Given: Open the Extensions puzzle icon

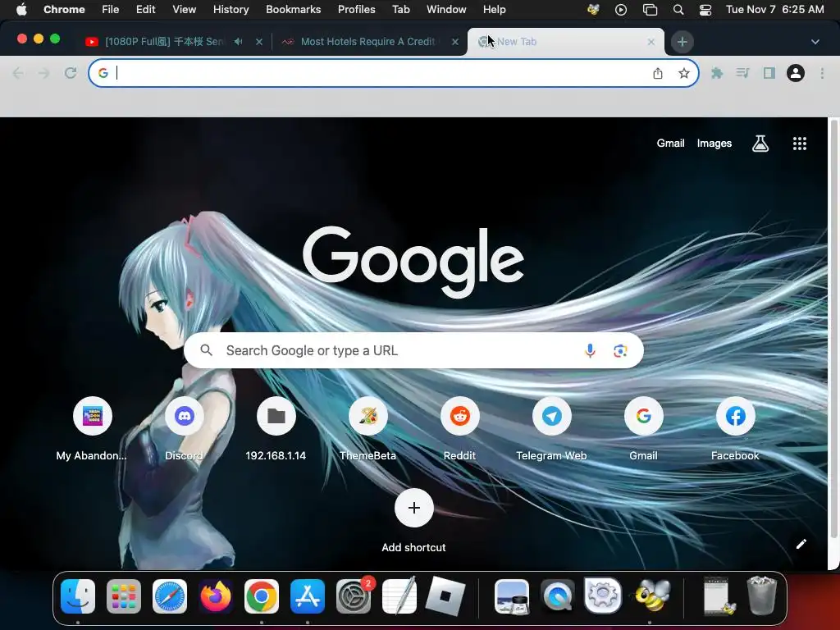Looking at the screenshot, I should pos(717,73).
